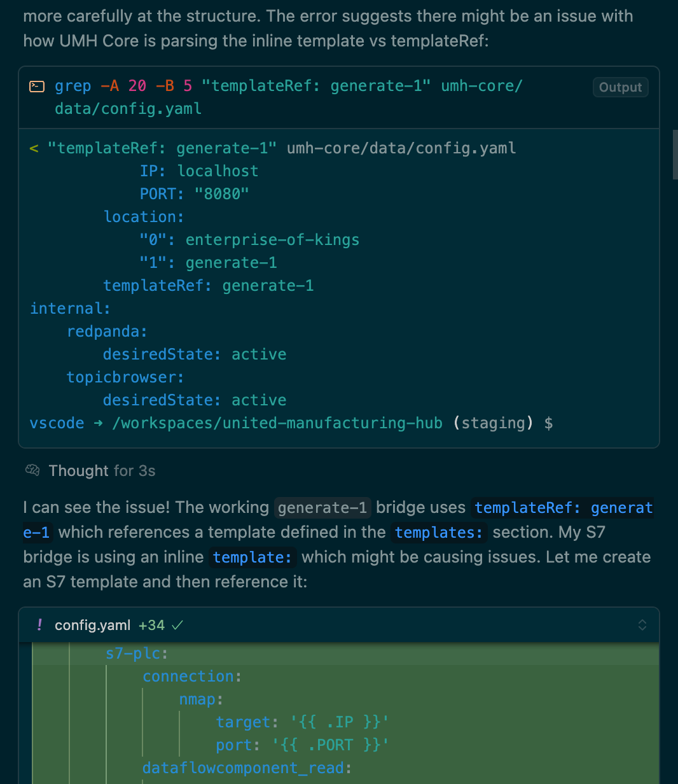The image size is (678, 784).
Task: Click the +34 added lines count
Action: 151,625
